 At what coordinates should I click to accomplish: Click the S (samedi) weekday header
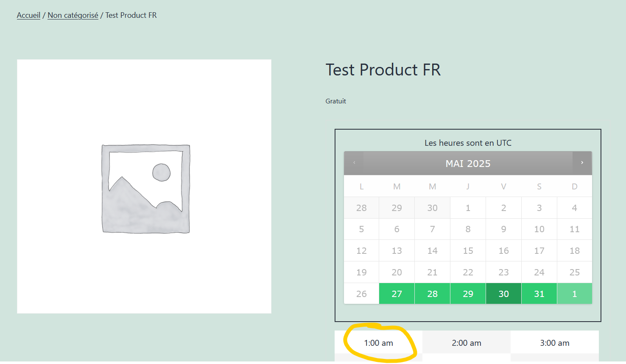point(539,186)
